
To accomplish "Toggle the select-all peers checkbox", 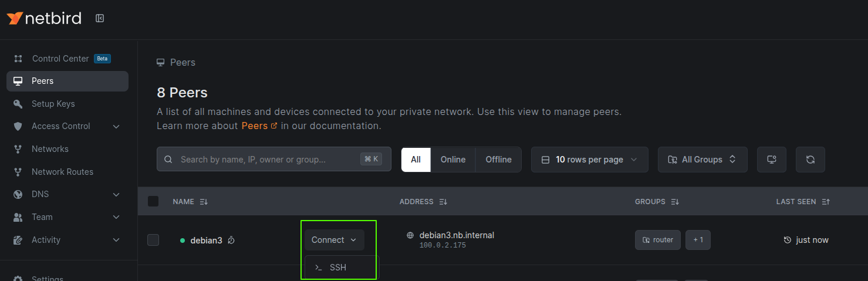I will click(x=153, y=201).
